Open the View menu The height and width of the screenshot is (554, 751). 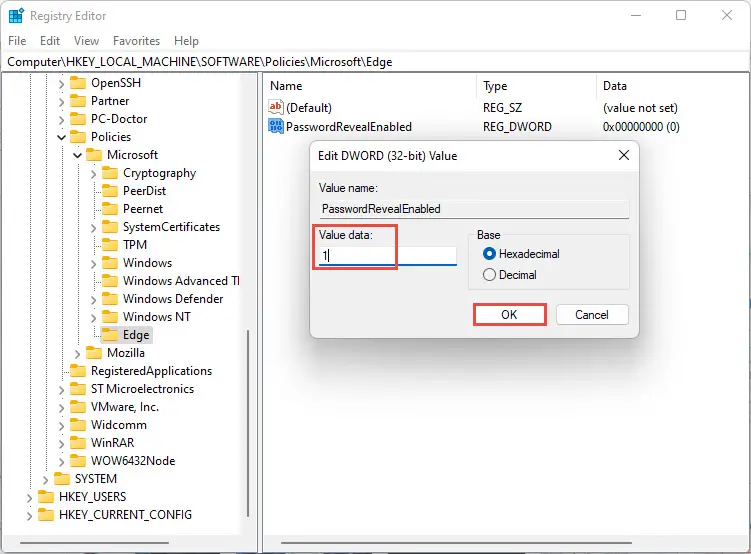point(86,41)
